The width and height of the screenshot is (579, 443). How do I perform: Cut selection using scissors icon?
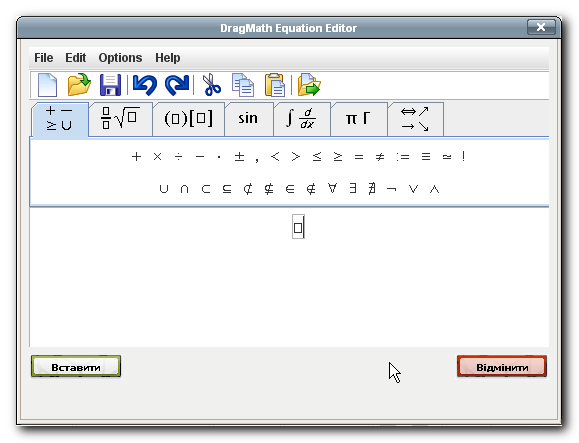tap(212, 85)
